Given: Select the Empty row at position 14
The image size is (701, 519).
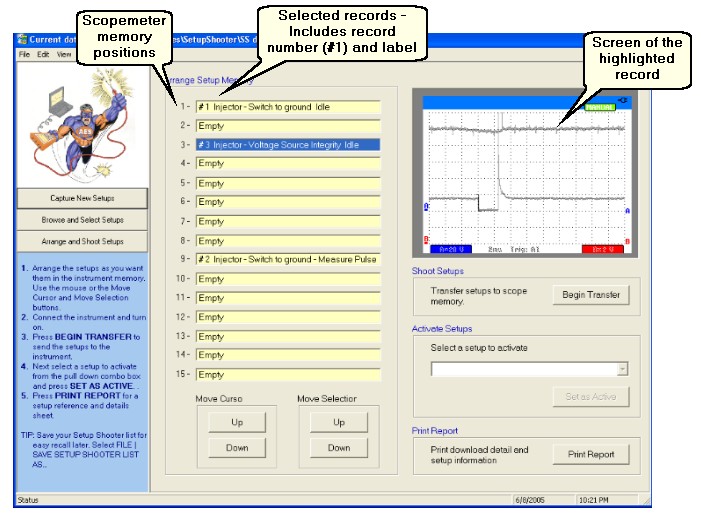Looking at the screenshot, I should tap(288, 355).
